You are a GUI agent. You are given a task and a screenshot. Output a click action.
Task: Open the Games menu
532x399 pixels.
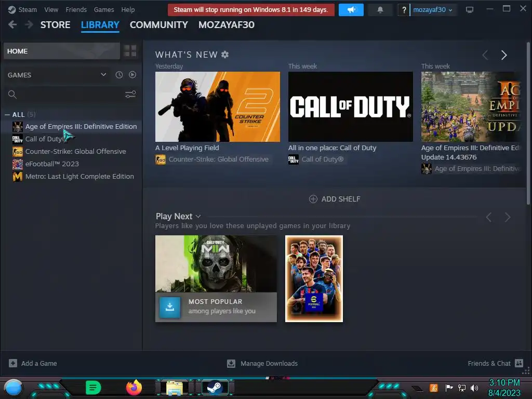pos(104,9)
